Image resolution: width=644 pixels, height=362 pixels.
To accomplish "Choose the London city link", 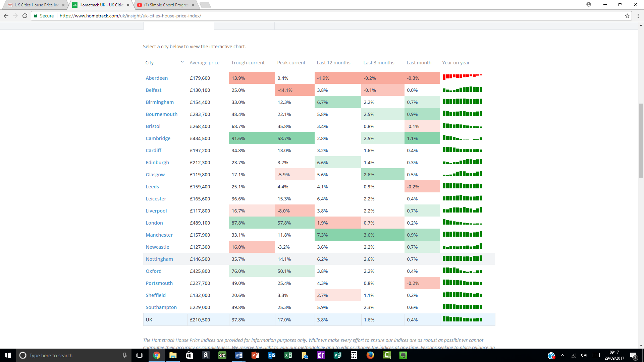I will (x=154, y=223).
